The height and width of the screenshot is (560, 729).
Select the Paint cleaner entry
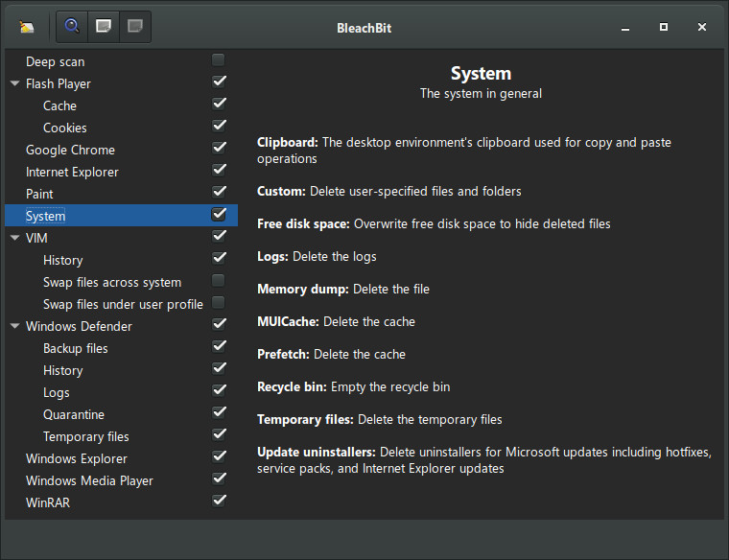pos(39,194)
